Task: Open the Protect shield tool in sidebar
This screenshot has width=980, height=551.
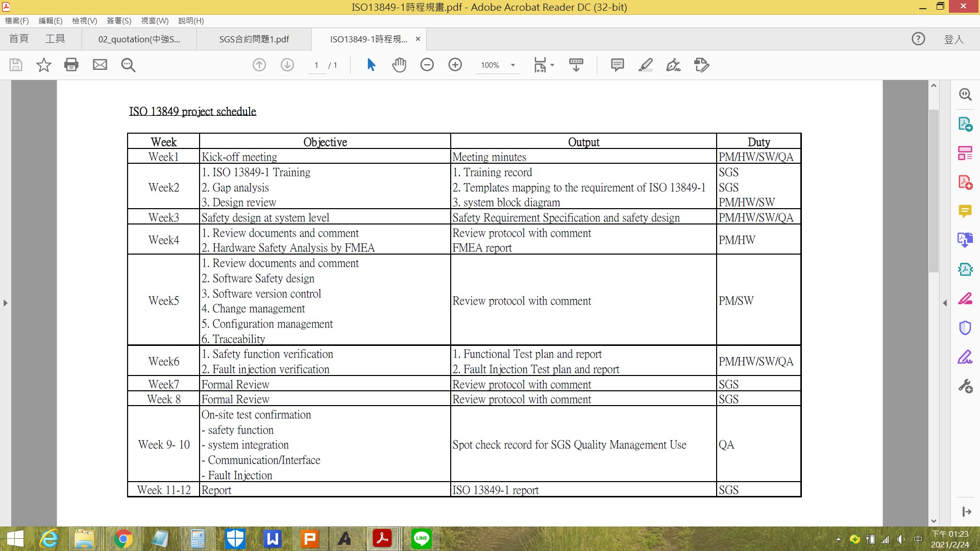Action: [965, 328]
